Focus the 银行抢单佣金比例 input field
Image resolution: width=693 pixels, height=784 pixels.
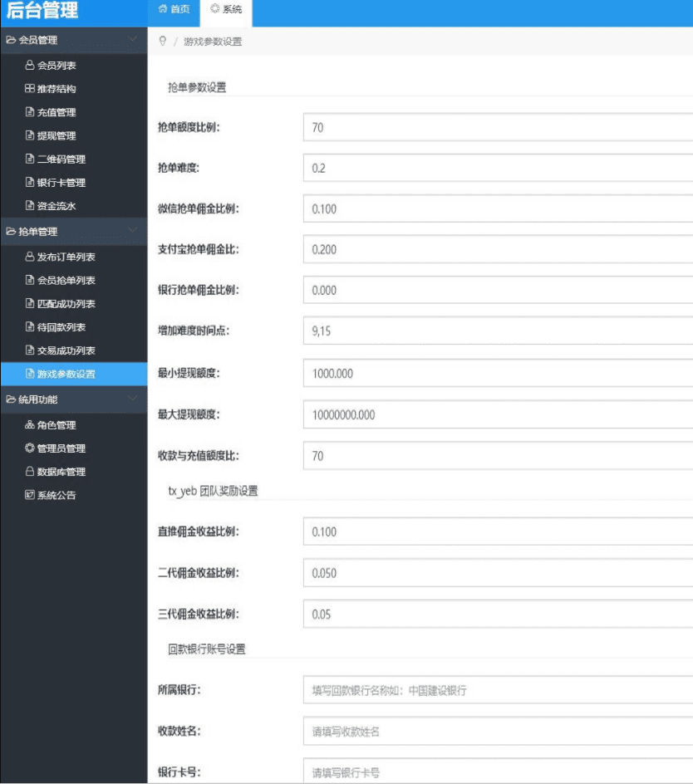coord(498,290)
